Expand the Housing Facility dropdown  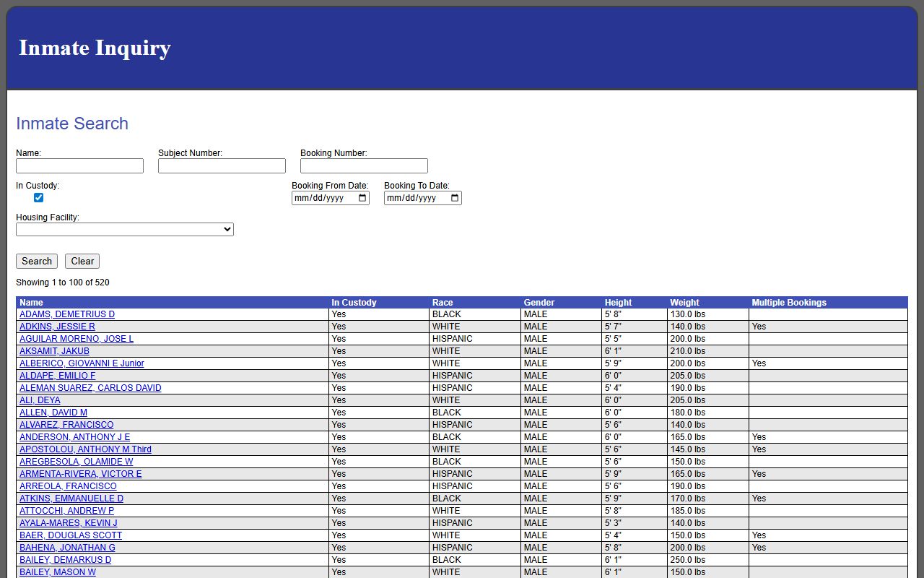point(124,230)
